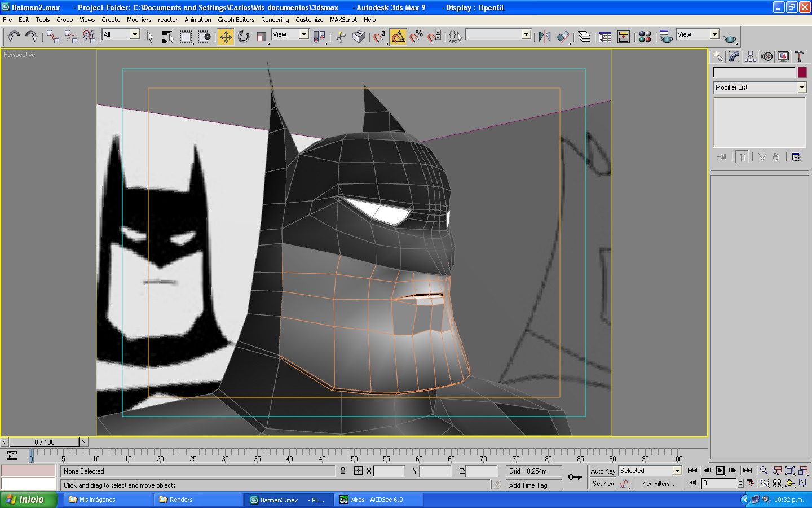Open the 'Selected' key filter dropdown
812x508 pixels.
677,471
